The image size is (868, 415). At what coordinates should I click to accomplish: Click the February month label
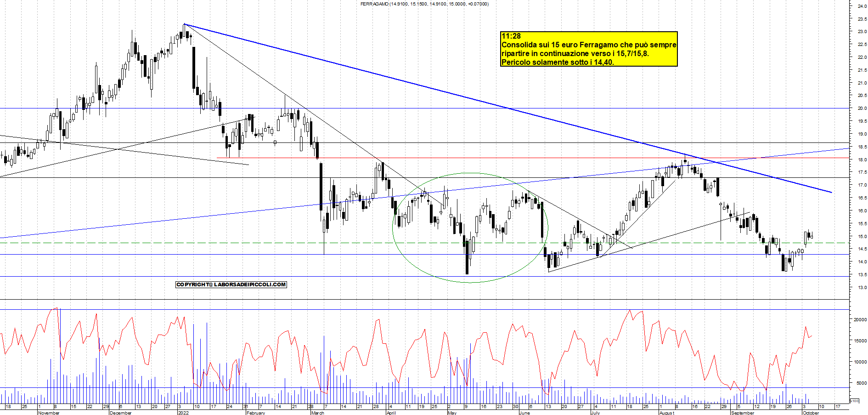pos(256,413)
